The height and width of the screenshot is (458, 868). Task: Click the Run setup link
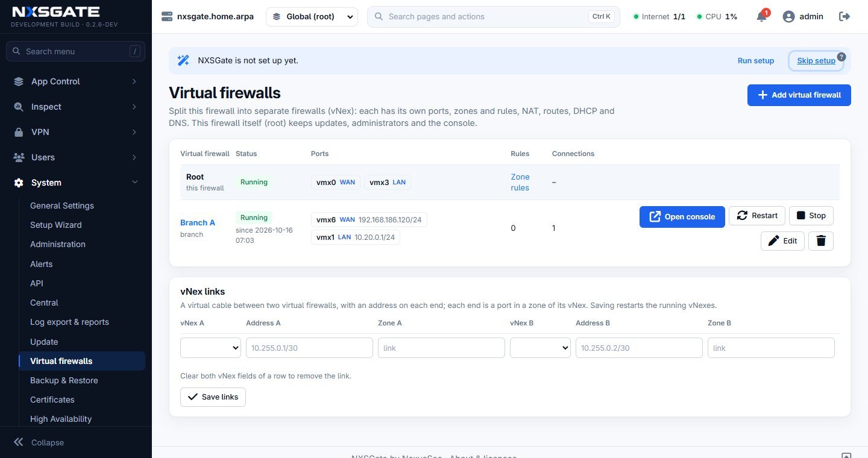(756, 60)
